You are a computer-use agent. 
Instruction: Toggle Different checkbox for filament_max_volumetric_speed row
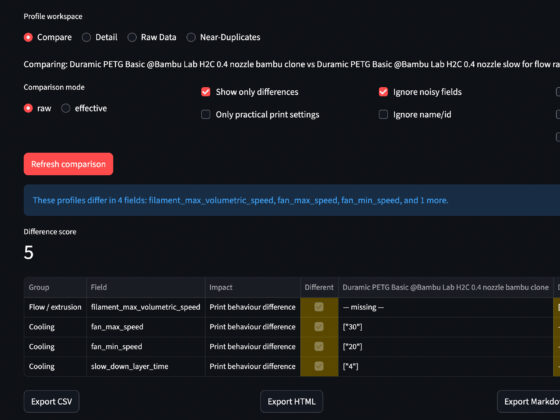click(319, 307)
